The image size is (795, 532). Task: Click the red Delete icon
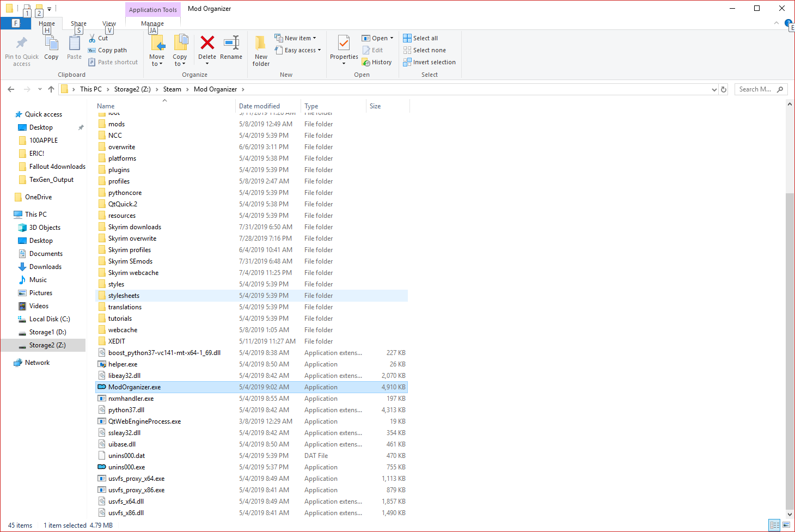(x=207, y=42)
